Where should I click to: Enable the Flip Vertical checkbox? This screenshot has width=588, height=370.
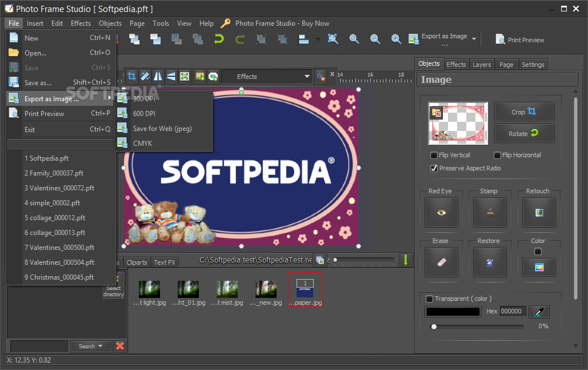point(434,155)
